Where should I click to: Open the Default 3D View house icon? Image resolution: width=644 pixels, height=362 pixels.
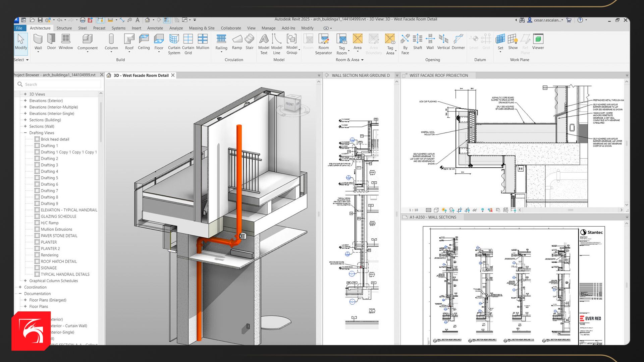click(147, 20)
